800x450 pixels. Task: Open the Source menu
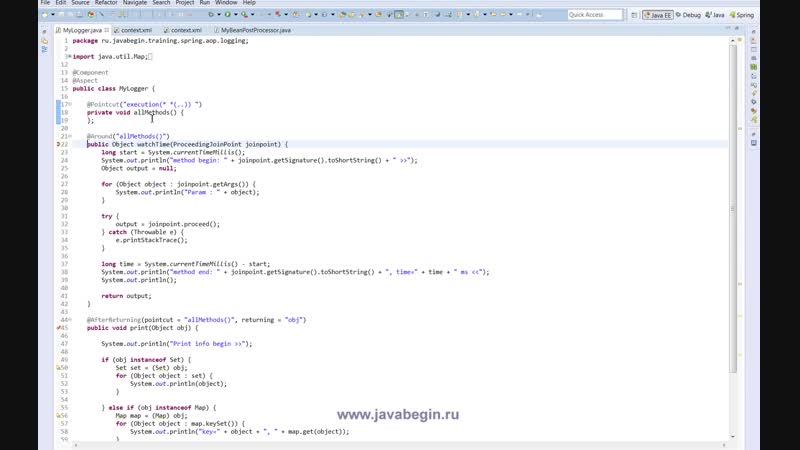[80, 3]
